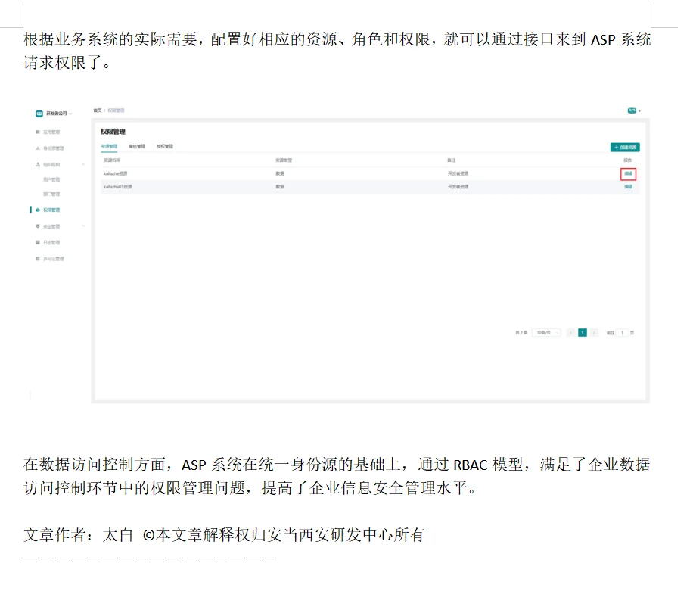Click the 创建资源 button
This screenshot has height=616, width=693.
(626, 145)
